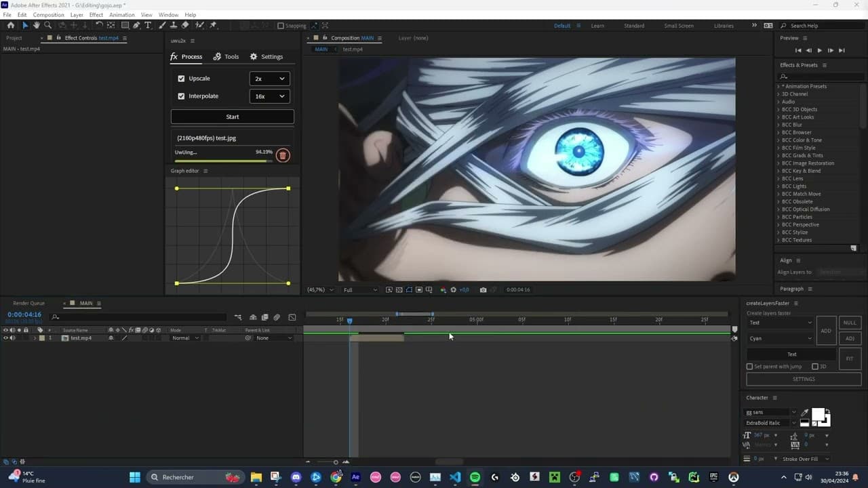Click the Windows Start button
Viewport: 868px width, 488px height.
pyautogui.click(x=135, y=477)
